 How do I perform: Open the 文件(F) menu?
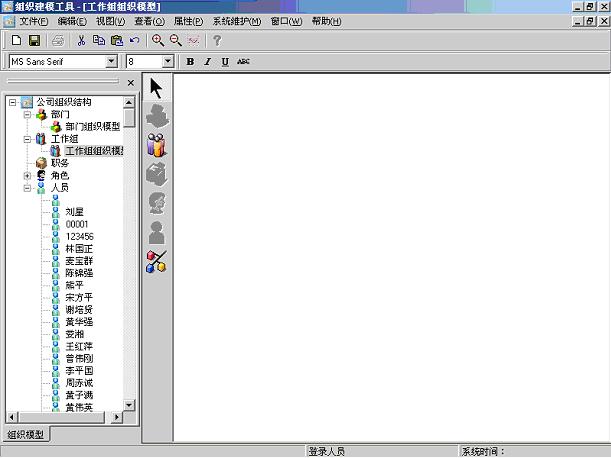(x=34, y=21)
